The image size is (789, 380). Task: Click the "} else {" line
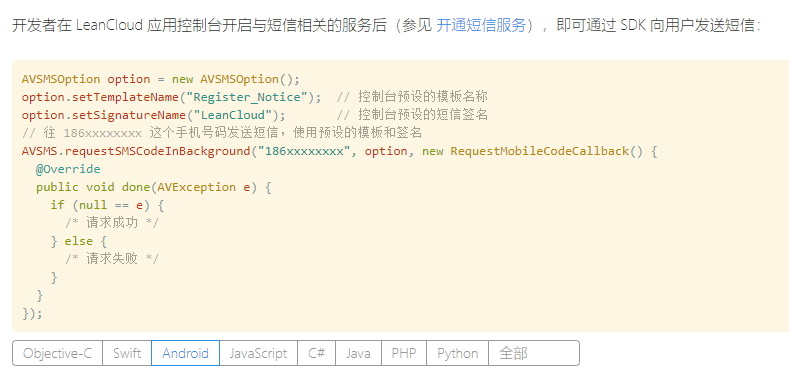point(79,241)
